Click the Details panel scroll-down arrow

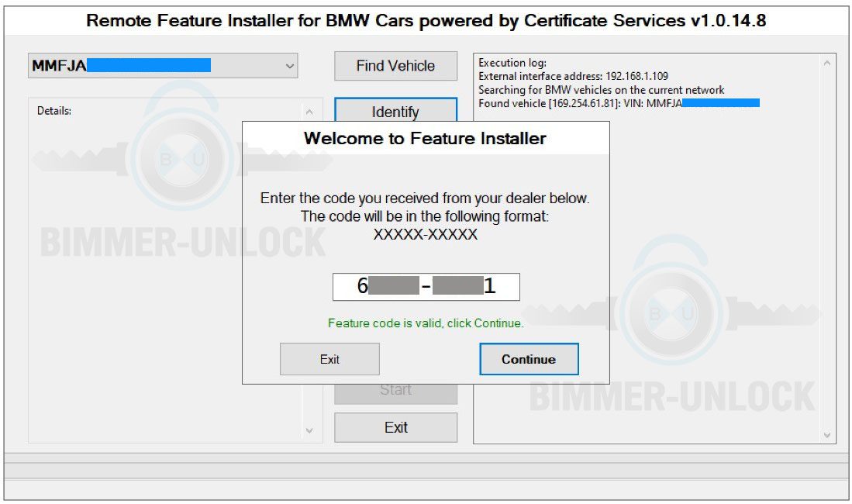tap(309, 430)
